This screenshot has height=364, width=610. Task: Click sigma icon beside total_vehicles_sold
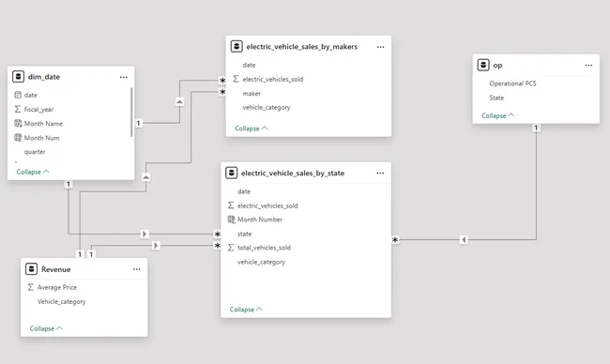pyautogui.click(x=231, y=248)
